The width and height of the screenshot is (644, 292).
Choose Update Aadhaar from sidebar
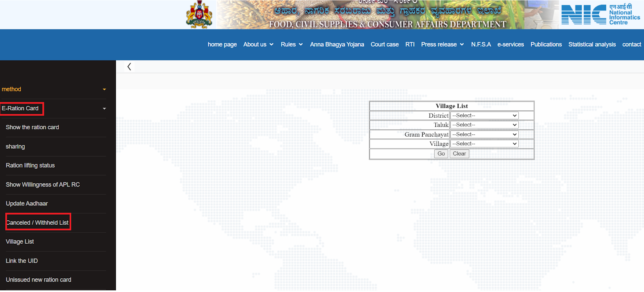27,203
